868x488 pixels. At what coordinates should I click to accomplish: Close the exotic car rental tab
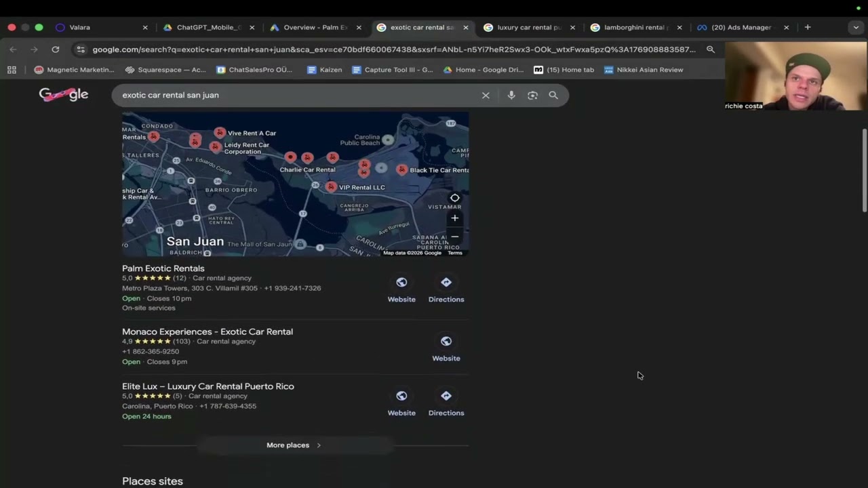[x=466, y=28]
